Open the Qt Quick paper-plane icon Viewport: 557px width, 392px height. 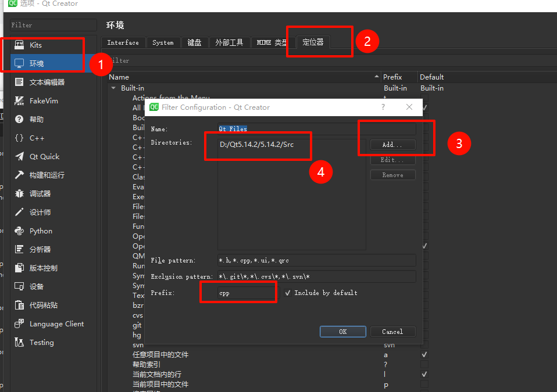tap(19, 156)
